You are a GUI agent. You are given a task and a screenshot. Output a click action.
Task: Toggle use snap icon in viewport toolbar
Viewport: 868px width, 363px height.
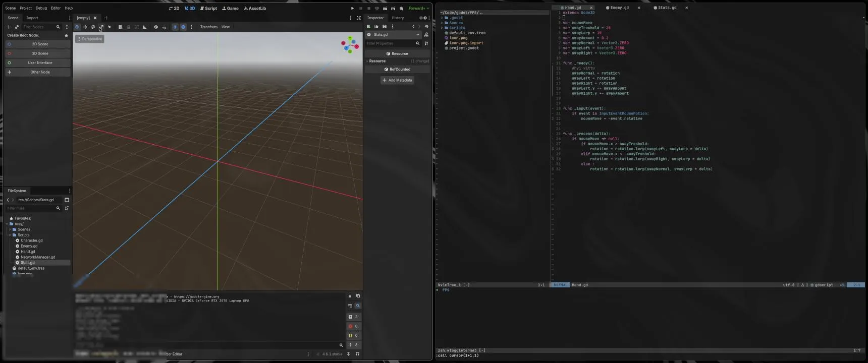coord(164,27)
